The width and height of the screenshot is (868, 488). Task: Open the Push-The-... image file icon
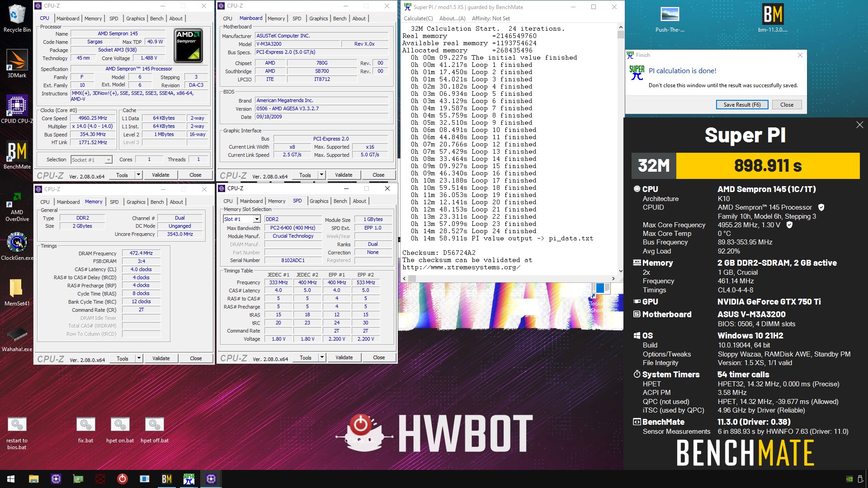point(670,19)
